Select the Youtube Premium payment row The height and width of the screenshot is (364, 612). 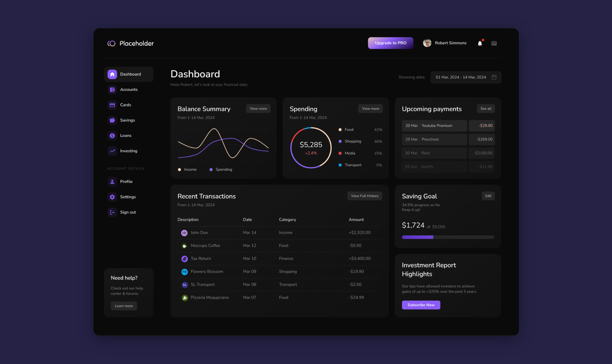coord(448,126)
